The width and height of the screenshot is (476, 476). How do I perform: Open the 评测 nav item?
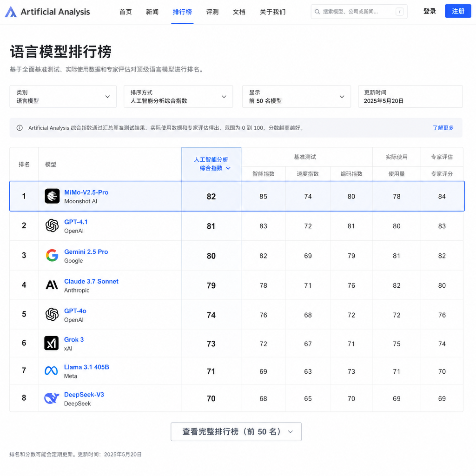click(212, 12)
